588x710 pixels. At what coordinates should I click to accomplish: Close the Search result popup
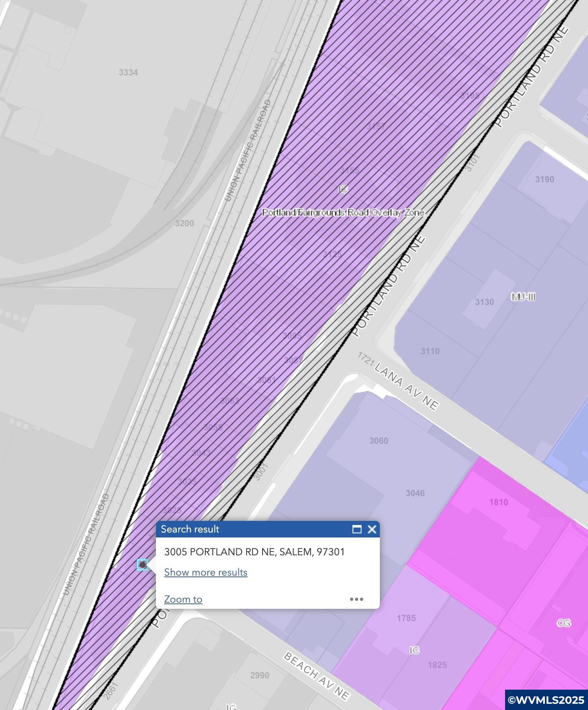click(372, 529)
